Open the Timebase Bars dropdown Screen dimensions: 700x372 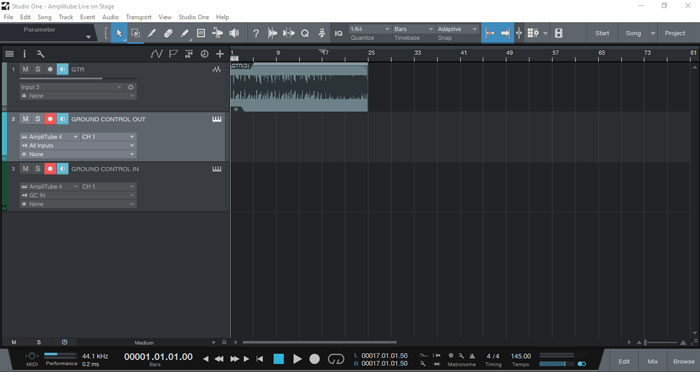pos(413,29)
